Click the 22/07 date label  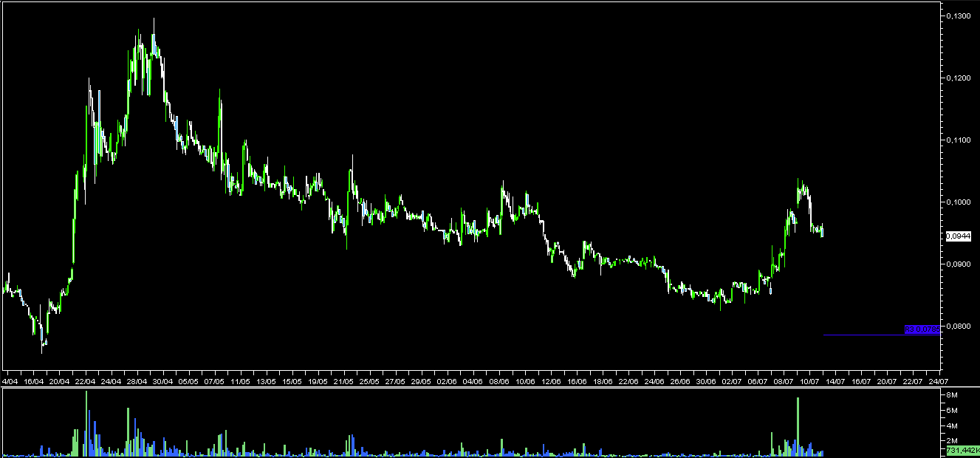[912, 382]
